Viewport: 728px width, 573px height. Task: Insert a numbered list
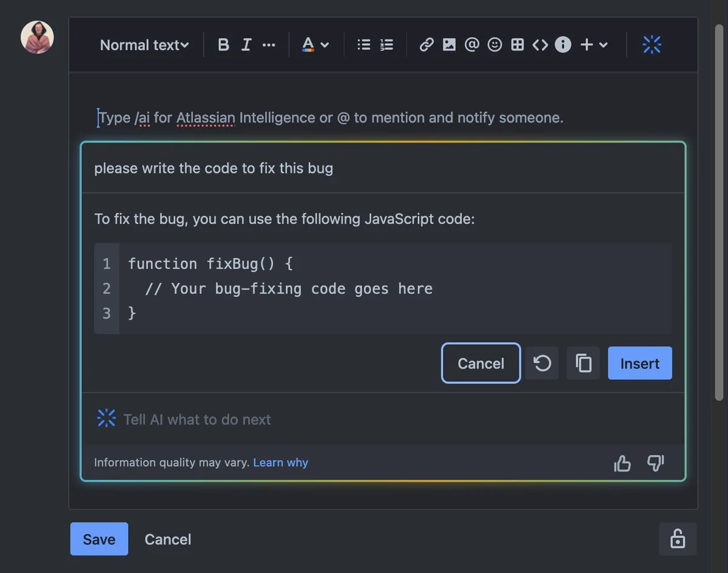386,45
